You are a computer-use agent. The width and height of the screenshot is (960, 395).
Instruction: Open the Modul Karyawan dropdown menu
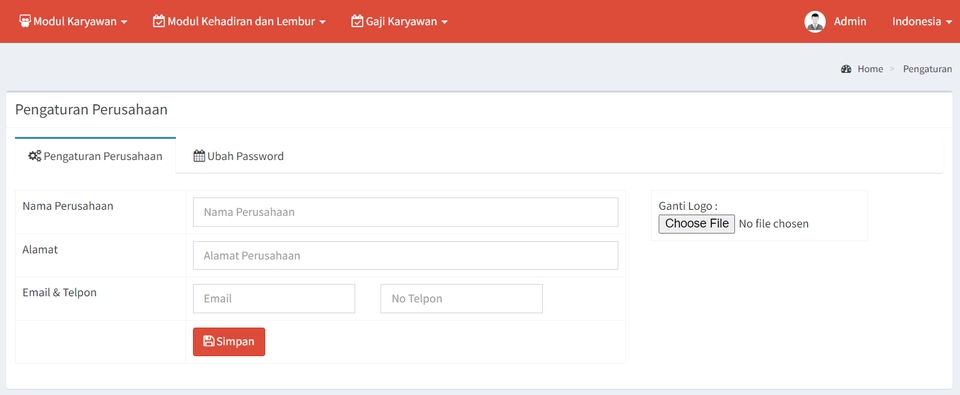click(73, 21)
